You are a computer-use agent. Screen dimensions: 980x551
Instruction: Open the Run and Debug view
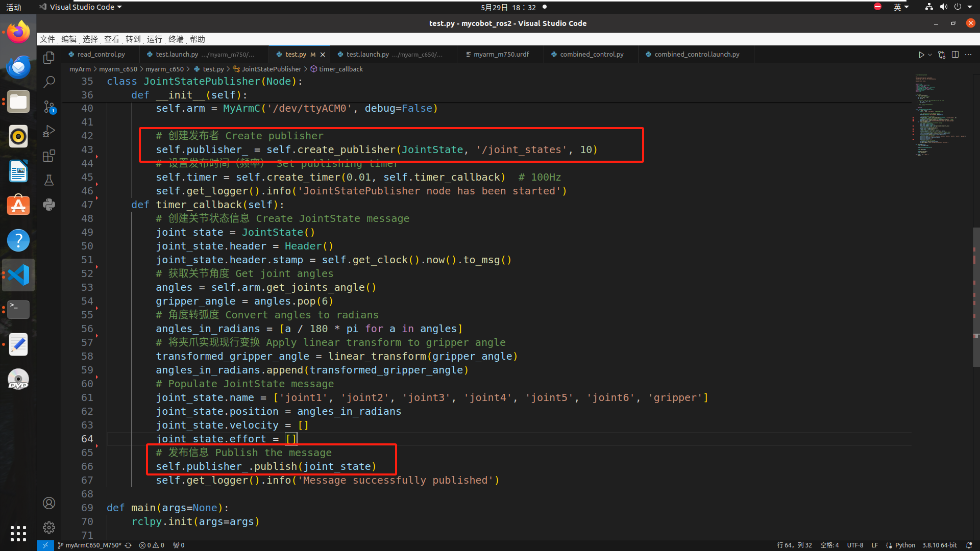point(49,131)
